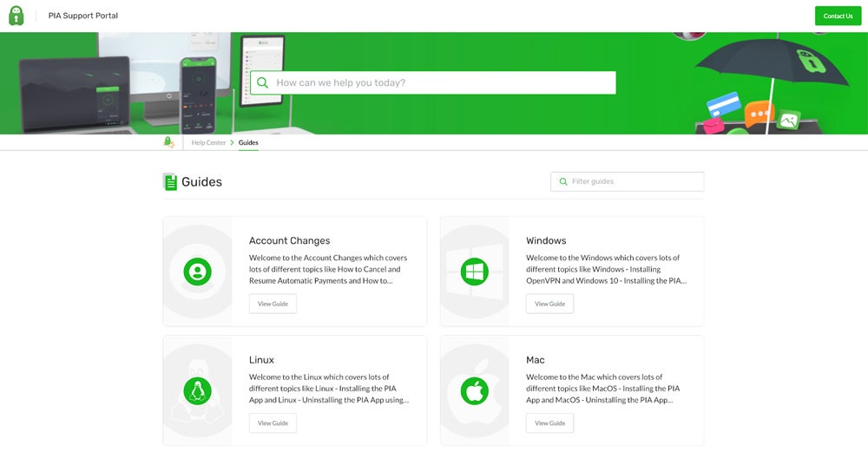868x452 pixels.
Task: Click the Linux penguin icon
Action: 198,391
